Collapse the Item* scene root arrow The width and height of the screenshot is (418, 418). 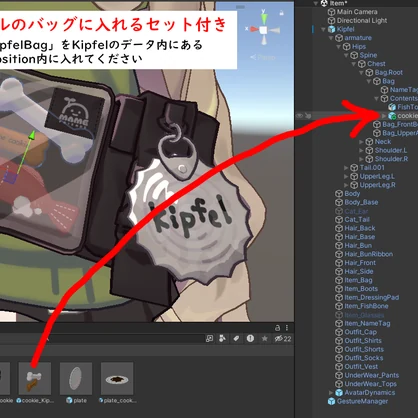316,3
